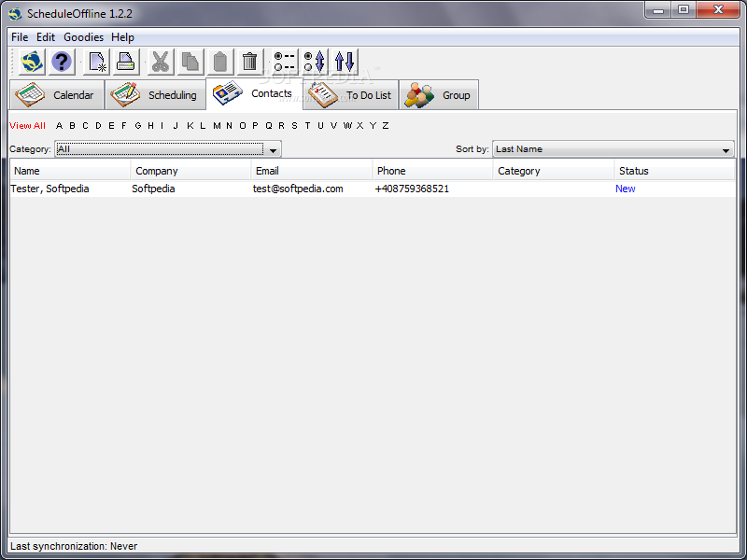Open the File menu
Screen dimensions: 747x560
click(20, 37)
